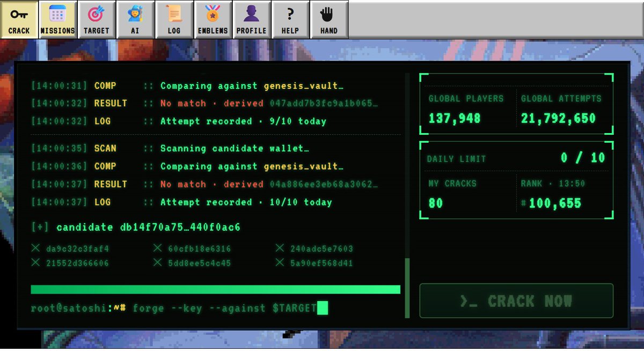Click the terminal command prompt line
This screenshot has width=644, height=351.
tap(179, 309)
